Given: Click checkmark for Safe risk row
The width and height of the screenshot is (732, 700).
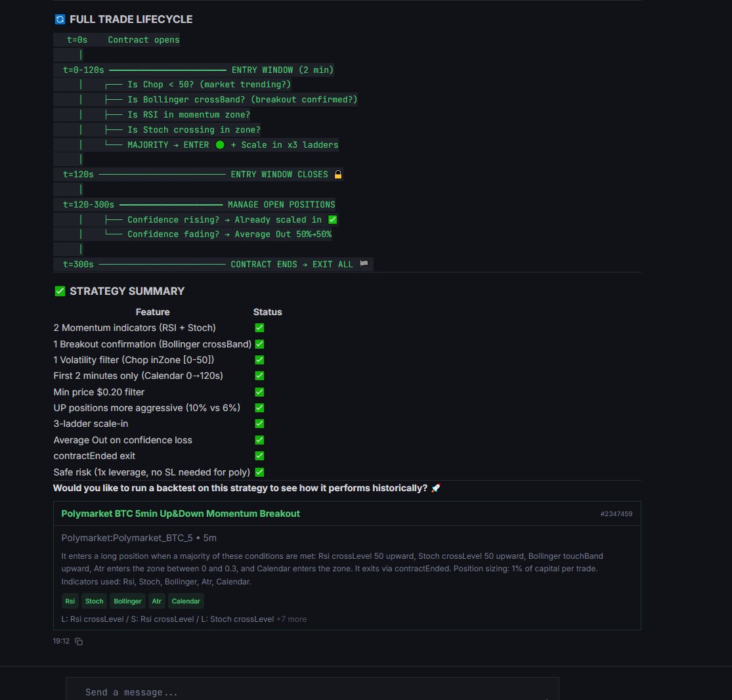Looking at the screenshot, I should [x=259, y=473].
